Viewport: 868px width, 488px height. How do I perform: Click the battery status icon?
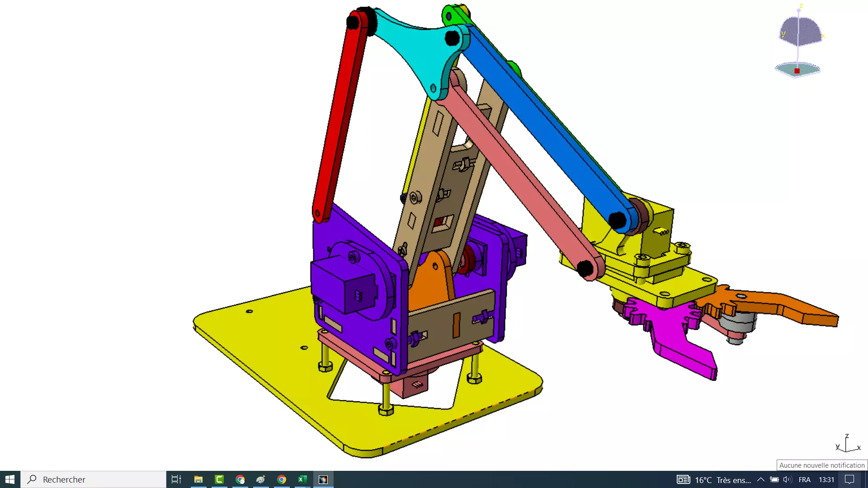pos(774,479)
